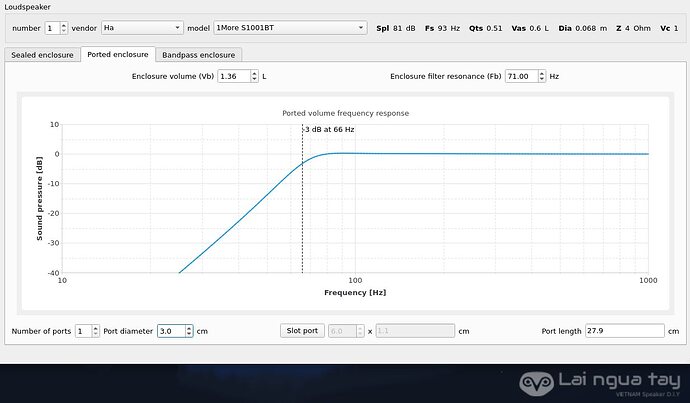The width and height of the screenshot is (690, 403).
Task: Increase Port diameter using the up arrow
Action: pos(187,327)
